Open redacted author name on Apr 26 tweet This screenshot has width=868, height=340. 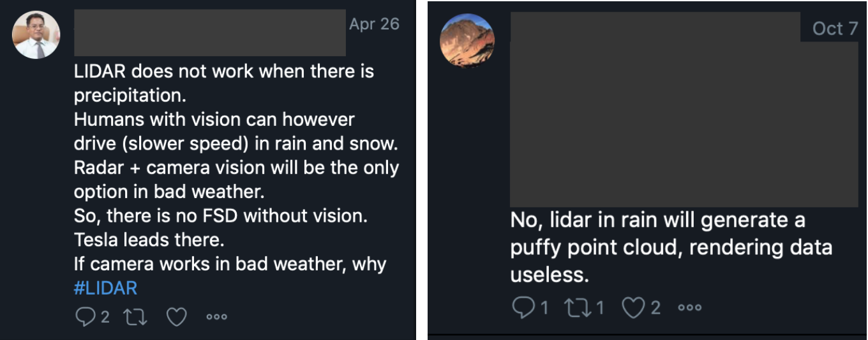click(210, 33)
